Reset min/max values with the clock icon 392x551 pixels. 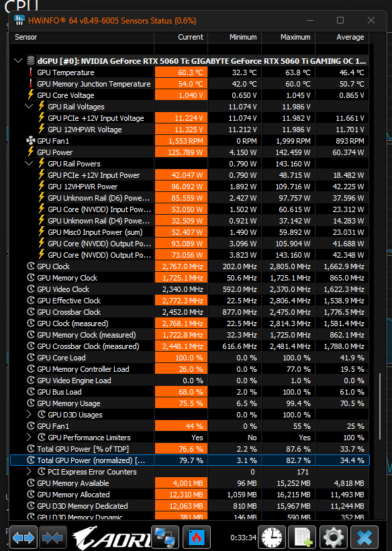tap(272, 538)
